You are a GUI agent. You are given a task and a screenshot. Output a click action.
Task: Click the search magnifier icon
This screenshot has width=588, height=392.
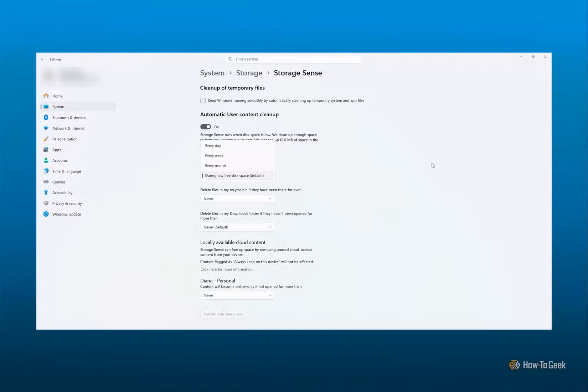(x=230, y=59)
